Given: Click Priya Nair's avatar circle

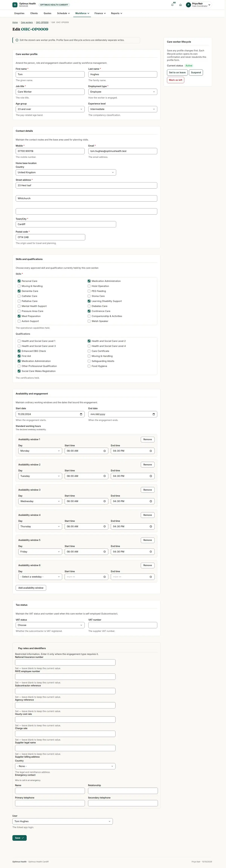Looking at the screenshot, I should click(x=189, y=5).
